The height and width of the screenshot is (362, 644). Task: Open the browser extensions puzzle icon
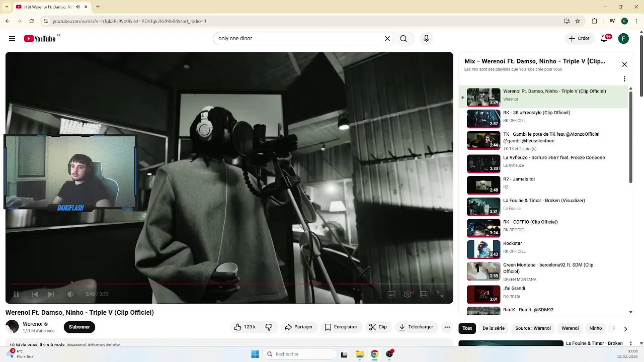tap(595, 21)
